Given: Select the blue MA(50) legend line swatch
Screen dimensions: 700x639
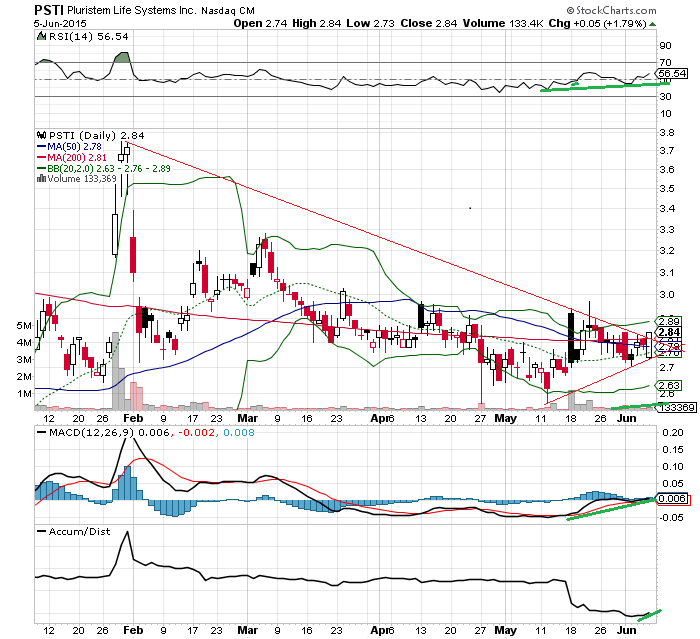Looking at the screenshot, I should (42, 146).
